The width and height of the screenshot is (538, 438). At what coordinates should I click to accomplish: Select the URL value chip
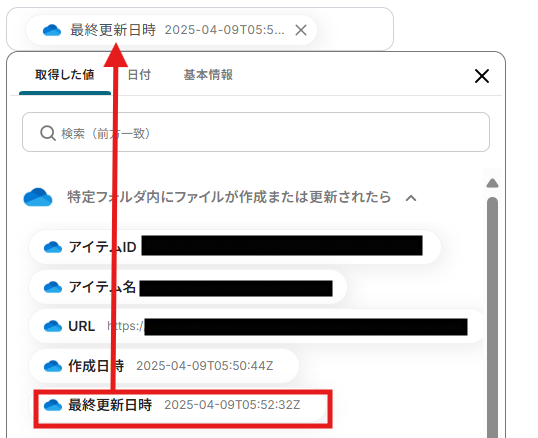pos(257,326)
